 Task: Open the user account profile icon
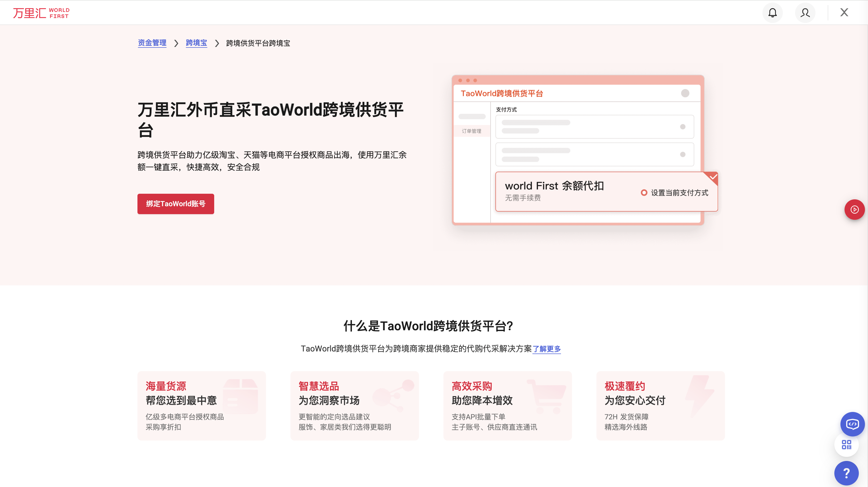[x=805, y=13]
